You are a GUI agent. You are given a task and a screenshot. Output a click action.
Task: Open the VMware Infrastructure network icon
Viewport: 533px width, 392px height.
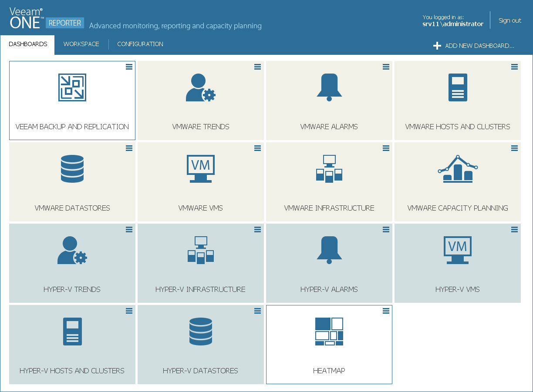(329, 168)
